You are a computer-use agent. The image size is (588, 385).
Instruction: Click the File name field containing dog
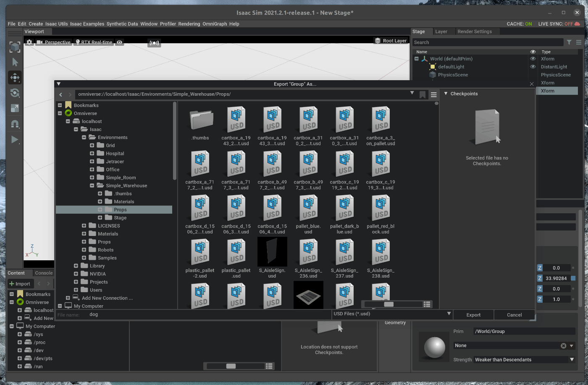(x=209, y=314)
